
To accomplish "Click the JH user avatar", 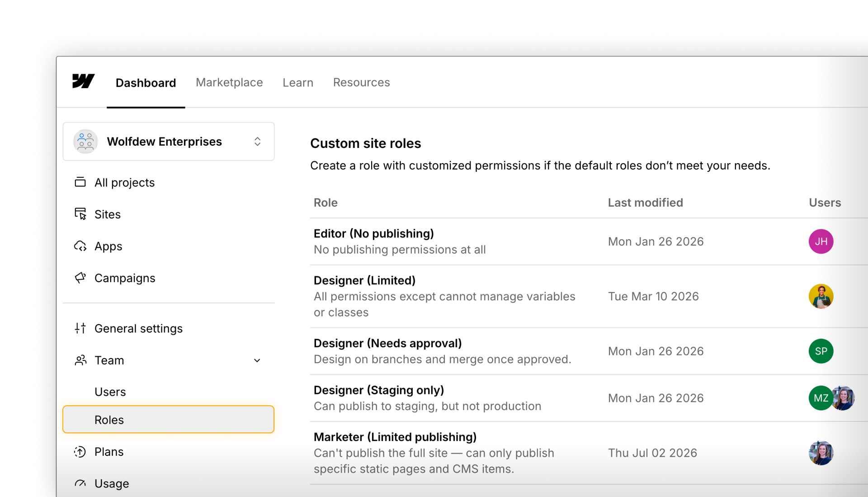I will pos(821,241).
